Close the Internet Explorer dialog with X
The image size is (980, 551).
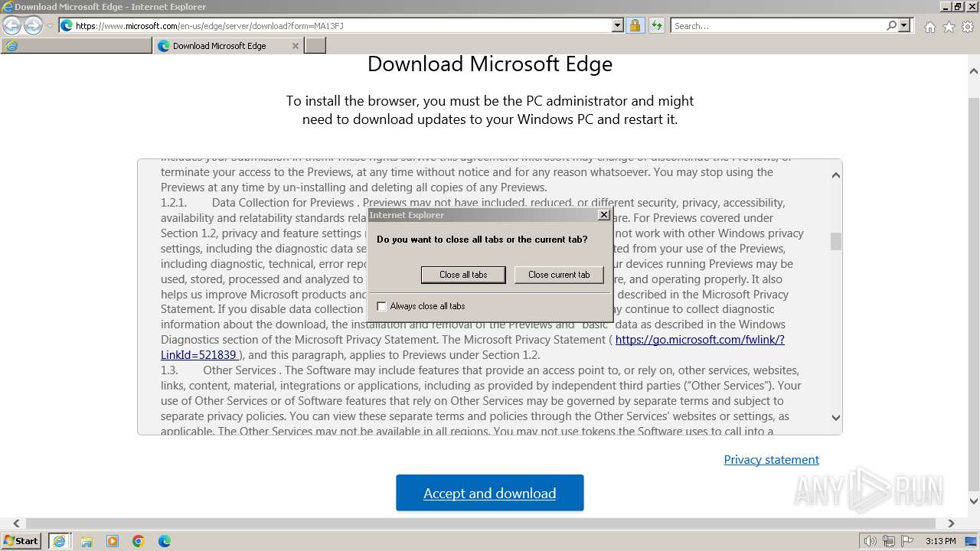(603, 215)
